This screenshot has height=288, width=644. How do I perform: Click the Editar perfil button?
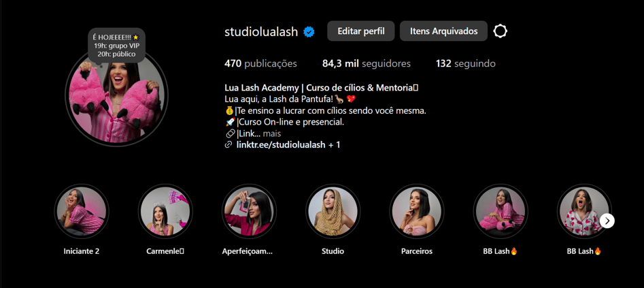[361, 31]
